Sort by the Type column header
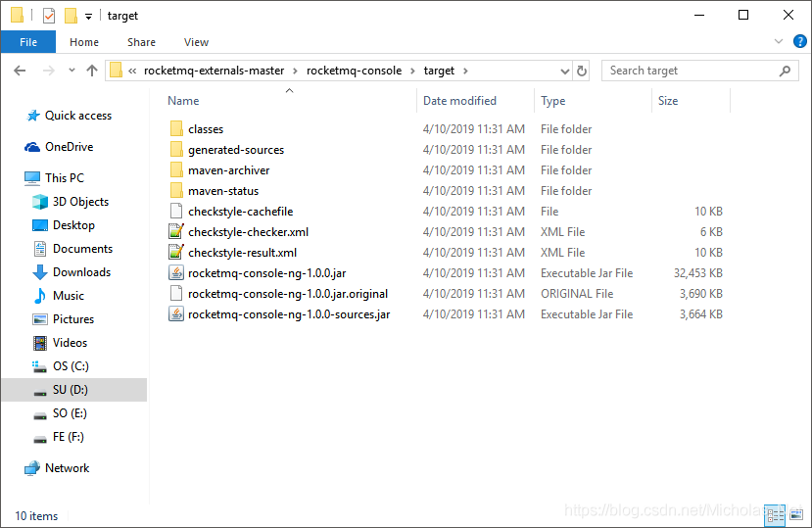This screenshot has height=528, width=812. pyautogui.click(x=553, y=101)
